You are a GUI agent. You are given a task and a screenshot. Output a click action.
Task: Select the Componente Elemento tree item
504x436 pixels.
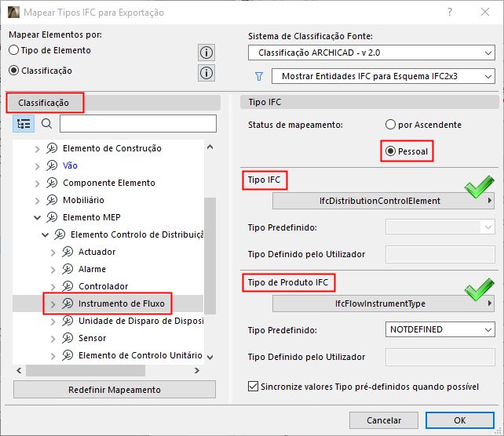point(108,183)
